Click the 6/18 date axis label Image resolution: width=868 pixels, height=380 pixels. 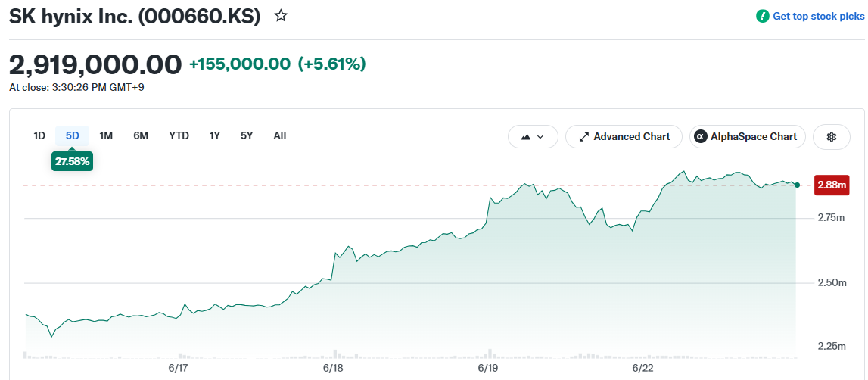(x=333, y=368)
